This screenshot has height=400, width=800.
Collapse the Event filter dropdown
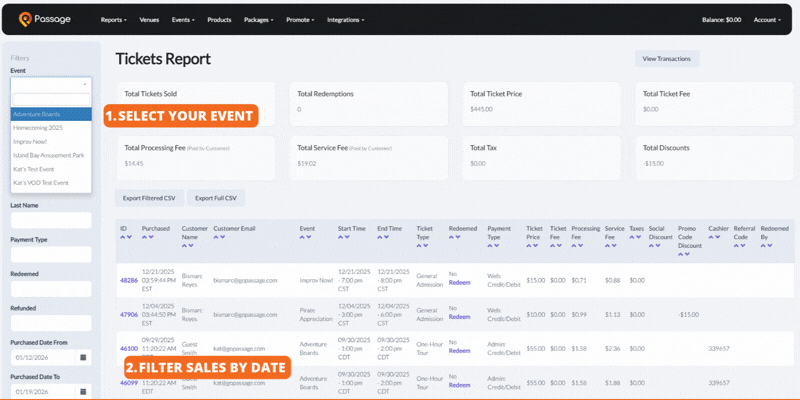(51, 84)
